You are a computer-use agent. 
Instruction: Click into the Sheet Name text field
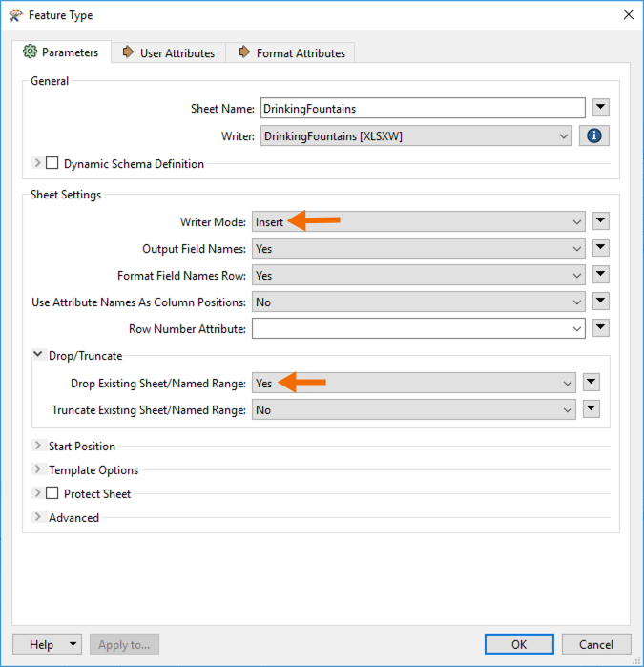coord(423,108)
